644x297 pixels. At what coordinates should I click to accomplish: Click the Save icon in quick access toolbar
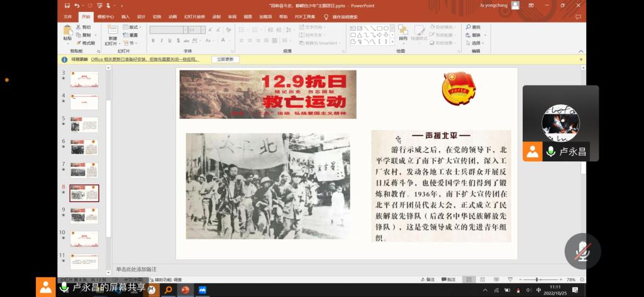pyautogui.click(x=67, y=6)
